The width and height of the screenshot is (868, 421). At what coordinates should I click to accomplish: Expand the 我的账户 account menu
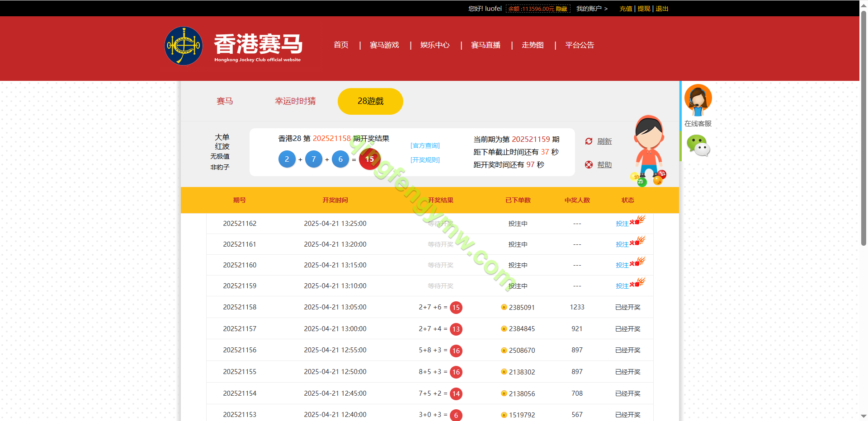[x=592, y=9]
